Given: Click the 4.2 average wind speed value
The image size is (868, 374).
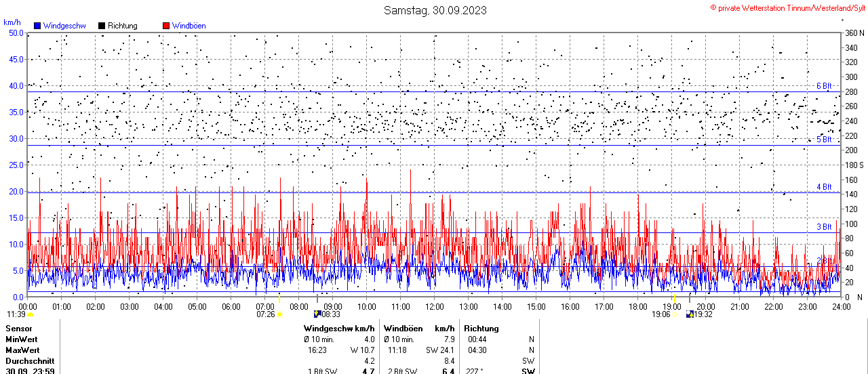Looking at the screenshot, I should point(370,361).
